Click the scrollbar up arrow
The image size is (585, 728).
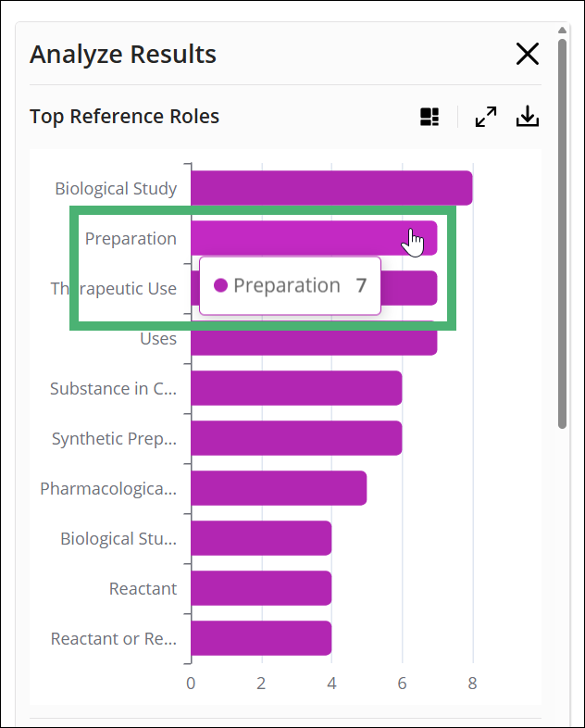click(562, 31)
